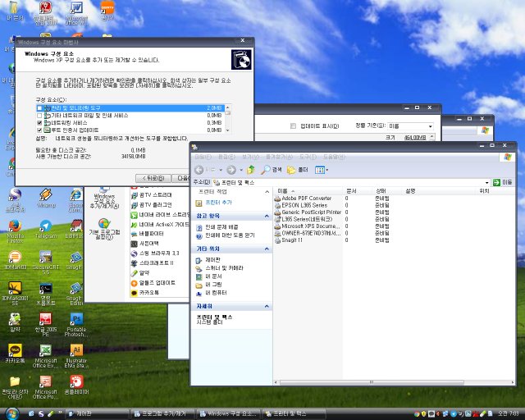Select 스타크래프트 II in program list

(x=156, y=263)
